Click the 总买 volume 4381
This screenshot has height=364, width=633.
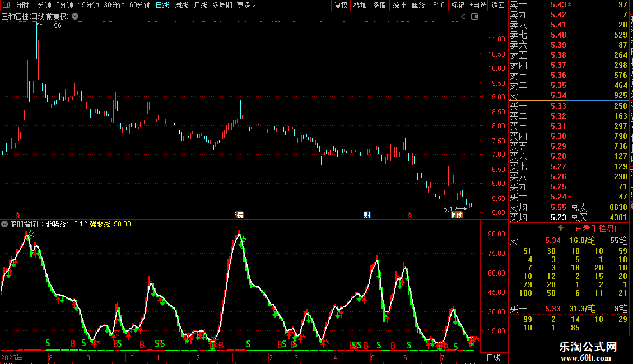pyautogui.click(x=618, y=217)
